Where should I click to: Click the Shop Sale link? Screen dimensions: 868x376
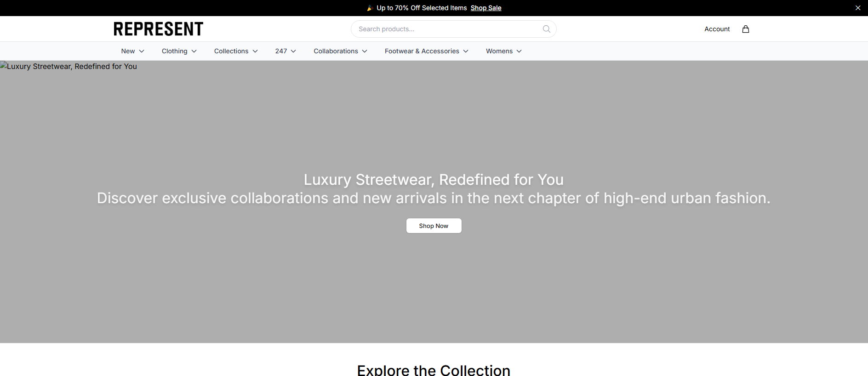click(486, 8)
